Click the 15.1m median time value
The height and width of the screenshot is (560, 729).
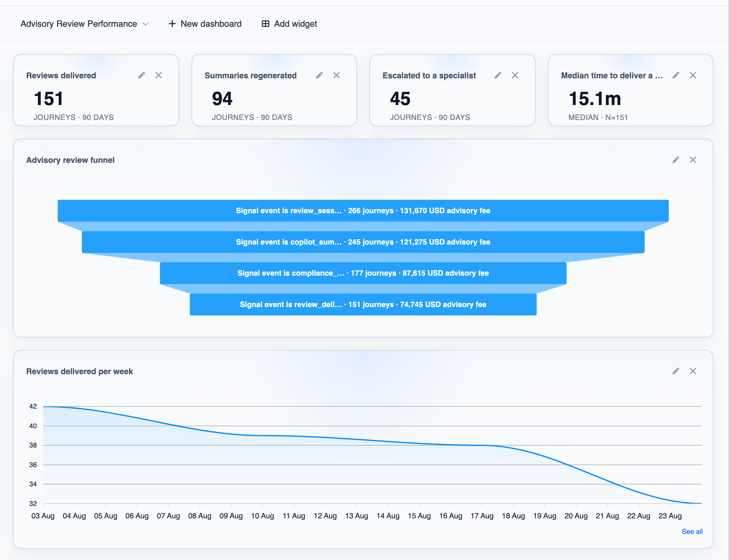point(595,99)
